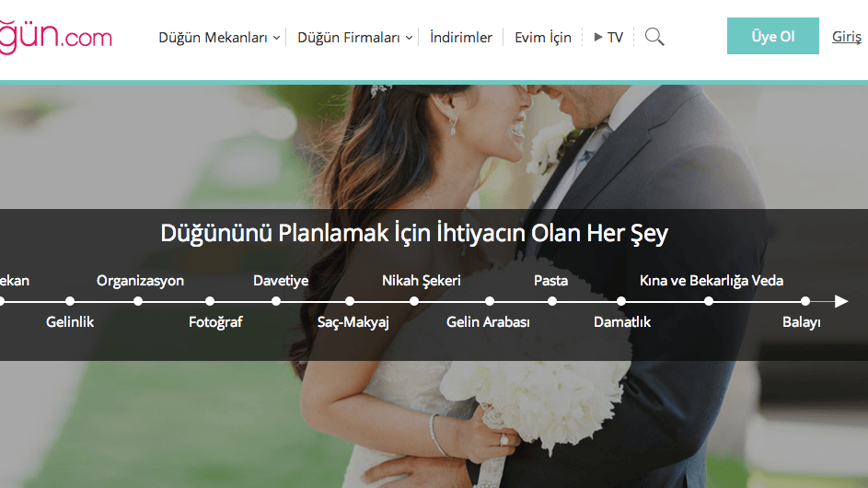Screen dimensions: 868x488
Task: Select Saç-Makyaj on the timeline
Action: [353, 322]
